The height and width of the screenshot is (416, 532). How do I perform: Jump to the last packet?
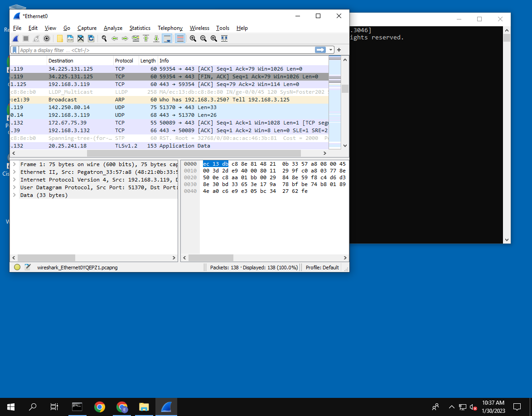(156, 38)
